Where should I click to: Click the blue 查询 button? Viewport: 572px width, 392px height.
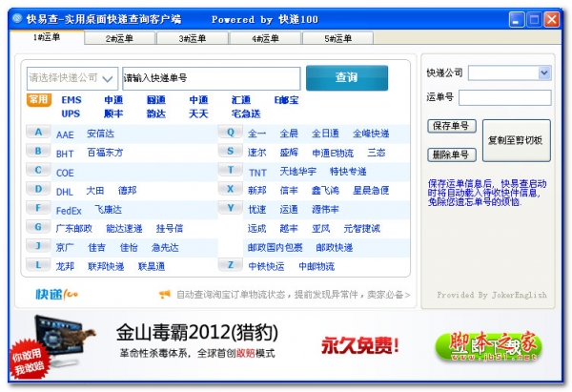tap(347, 78)
